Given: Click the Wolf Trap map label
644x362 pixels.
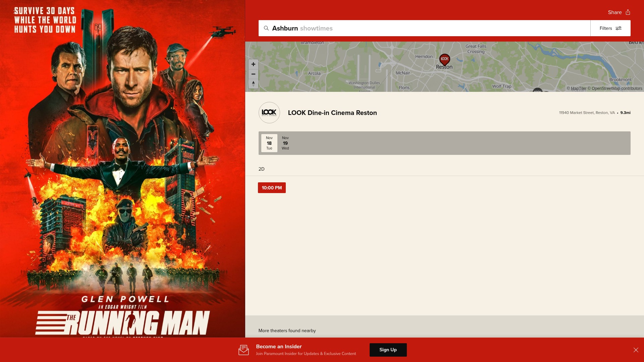Looking at the screenshot, I should [x=502, y=86].
